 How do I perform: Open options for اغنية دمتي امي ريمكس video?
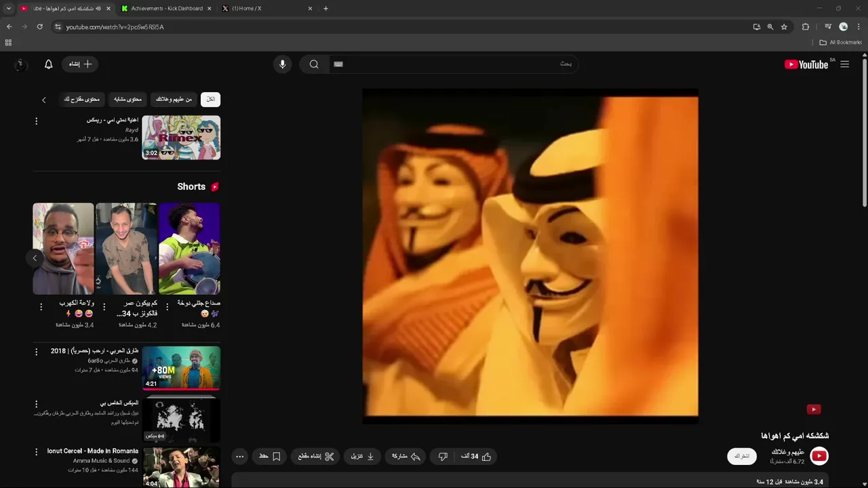pos(37,121)
